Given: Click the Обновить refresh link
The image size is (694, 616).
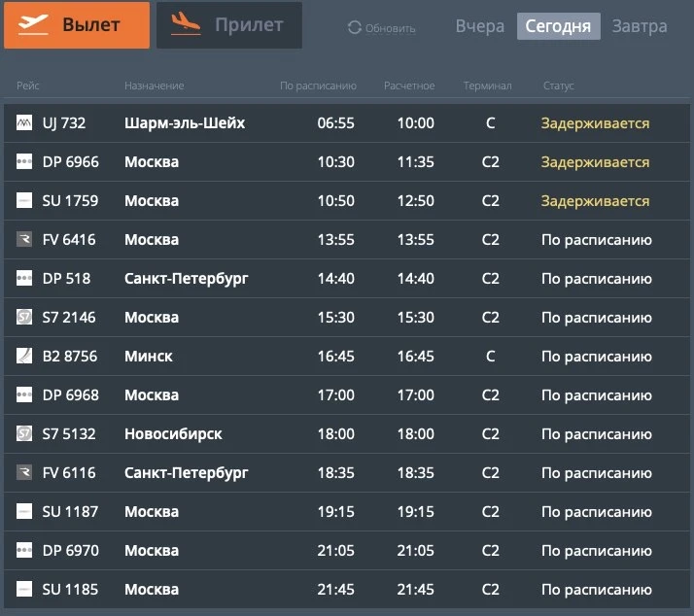Looking at the screenshot, I should tap(390, 28).
